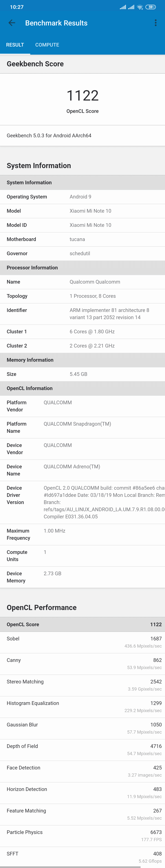The width and height of the screenshot is (165, 868).
Task: Tap the first cellular signal icon
Action: coord(123,7)
